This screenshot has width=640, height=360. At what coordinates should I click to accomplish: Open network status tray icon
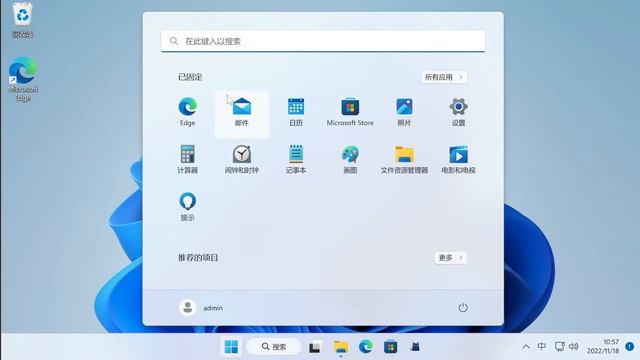tap(559, 347)
